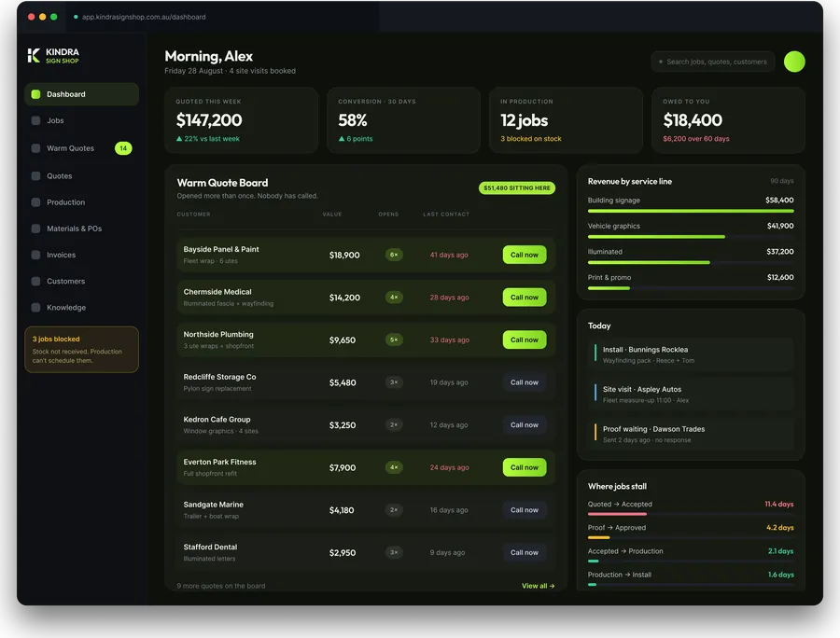The width and height of the screenshot is (840, 638).
Task: Click the $37,200 Illuminated revenue amount
Action: [x=780, y=252]
